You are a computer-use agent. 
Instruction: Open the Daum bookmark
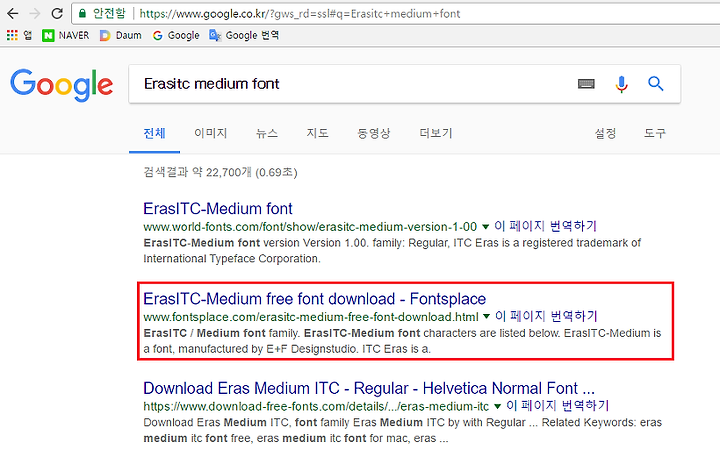click(x=121, y=35)
